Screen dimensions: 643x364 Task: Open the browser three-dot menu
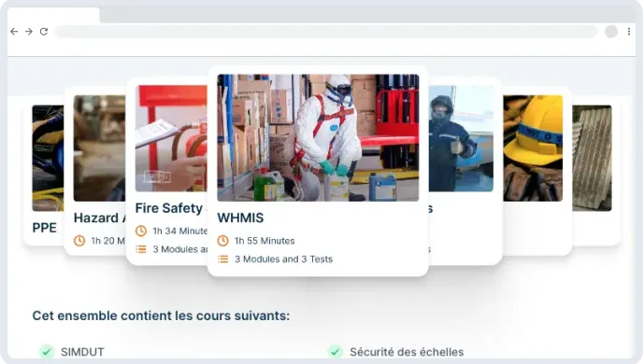[629, 32]
